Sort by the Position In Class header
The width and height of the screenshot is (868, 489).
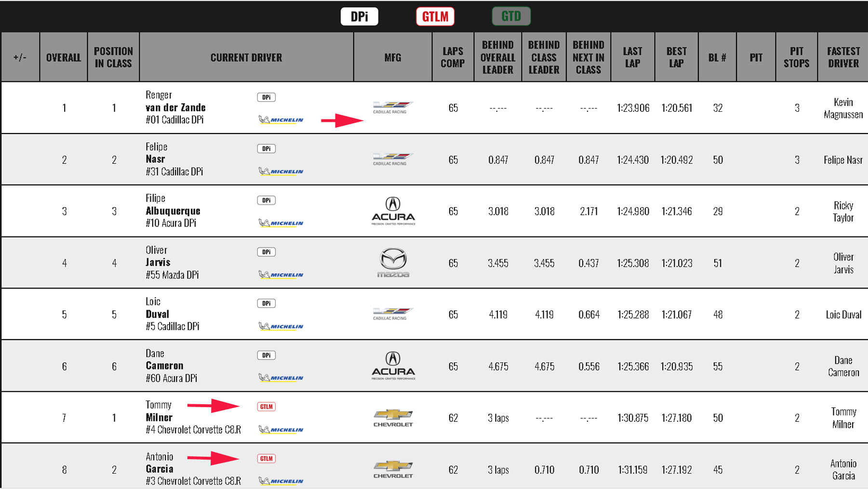coord(113,57)
